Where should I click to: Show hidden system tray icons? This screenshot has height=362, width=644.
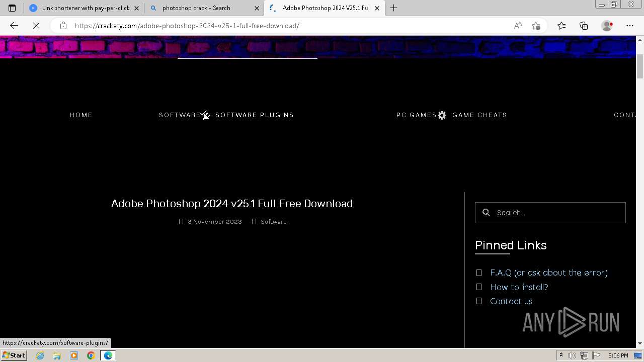pyautogui.click(x=561, y=355)
